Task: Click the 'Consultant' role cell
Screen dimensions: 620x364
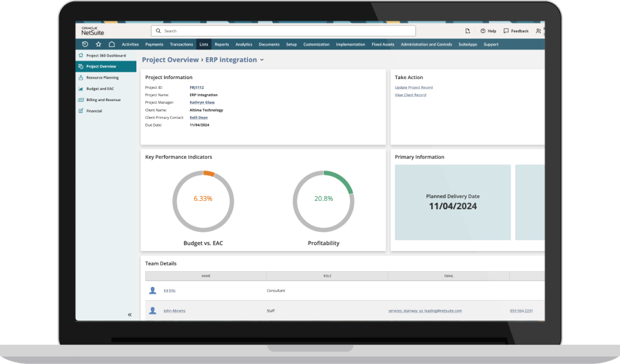Action: pyautogui.click(x=276, y=290)
